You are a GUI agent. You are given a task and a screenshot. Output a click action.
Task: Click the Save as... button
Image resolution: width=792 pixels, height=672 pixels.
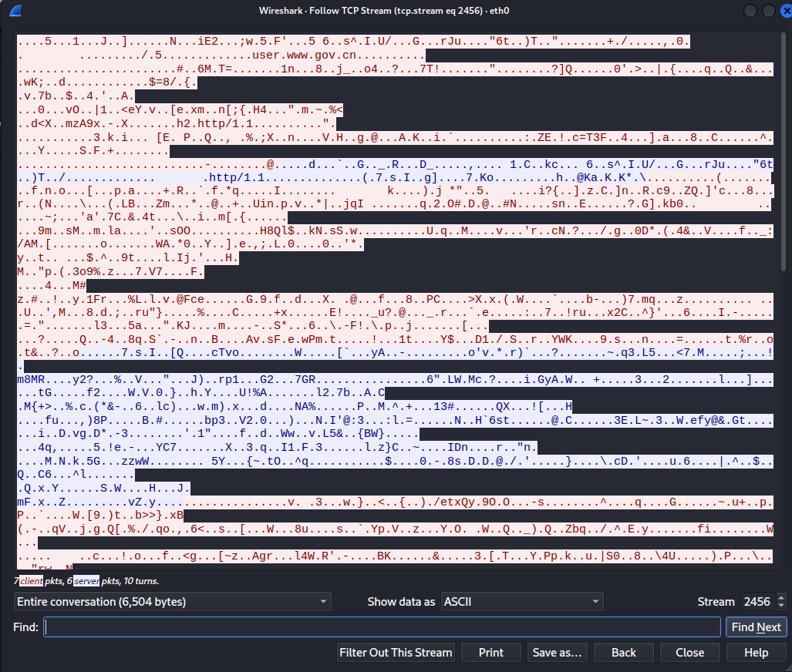click(557, 652)
